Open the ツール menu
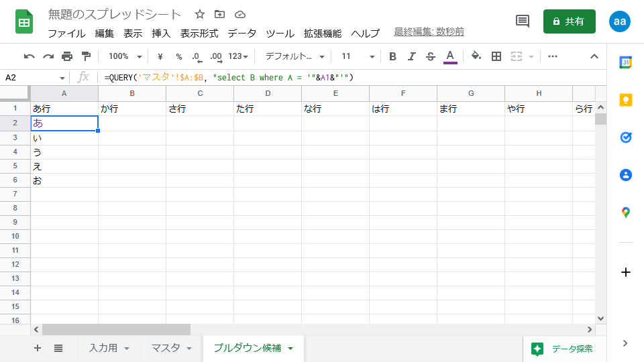Image resolution: width=644 pixels, height=362 pixels. 280,34
